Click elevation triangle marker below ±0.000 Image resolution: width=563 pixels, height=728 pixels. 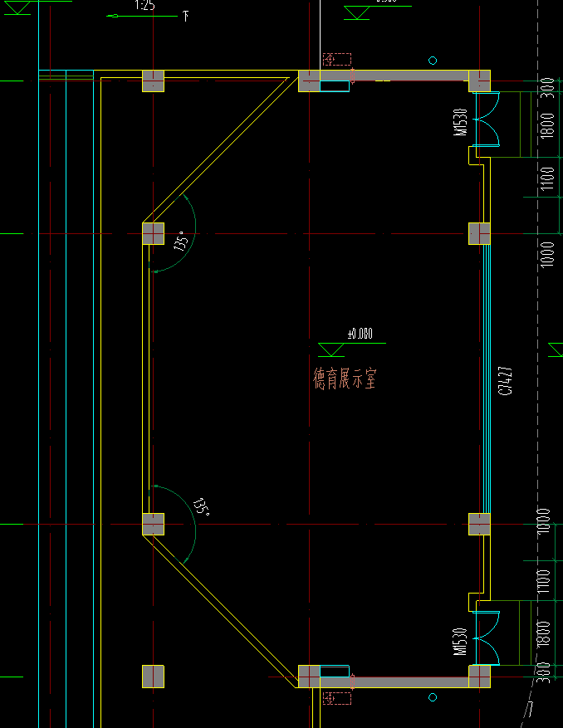(331, 349)
